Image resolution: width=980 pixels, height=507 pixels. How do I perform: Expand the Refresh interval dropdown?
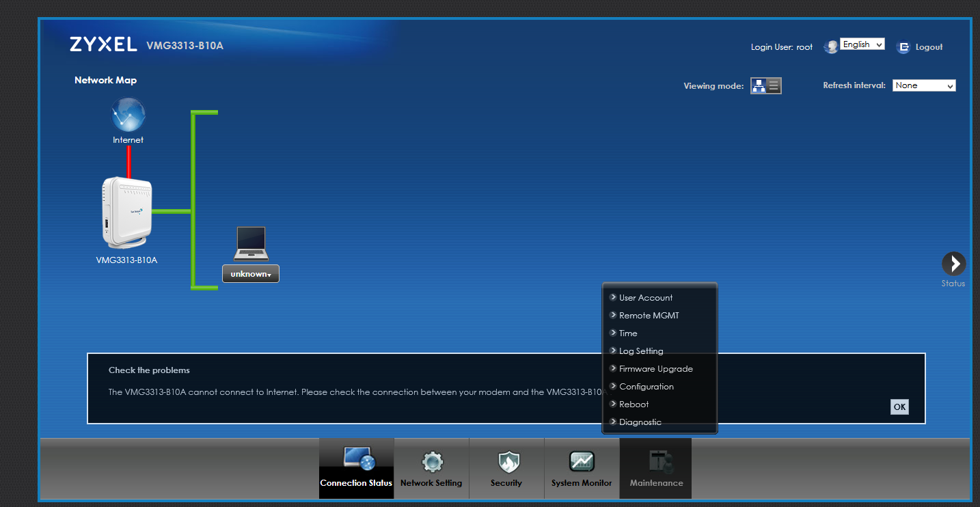click(x=924, y=85)
